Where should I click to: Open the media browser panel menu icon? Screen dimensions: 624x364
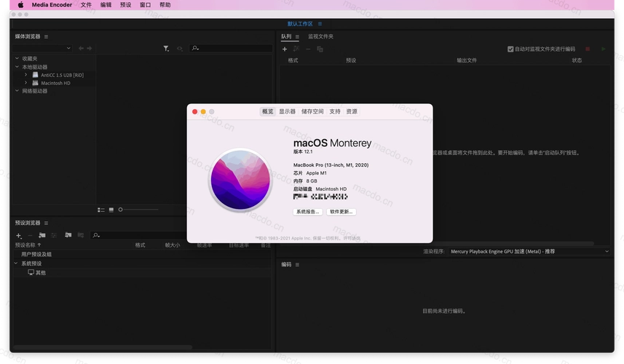pyautogui.click(x=47, y=36)
